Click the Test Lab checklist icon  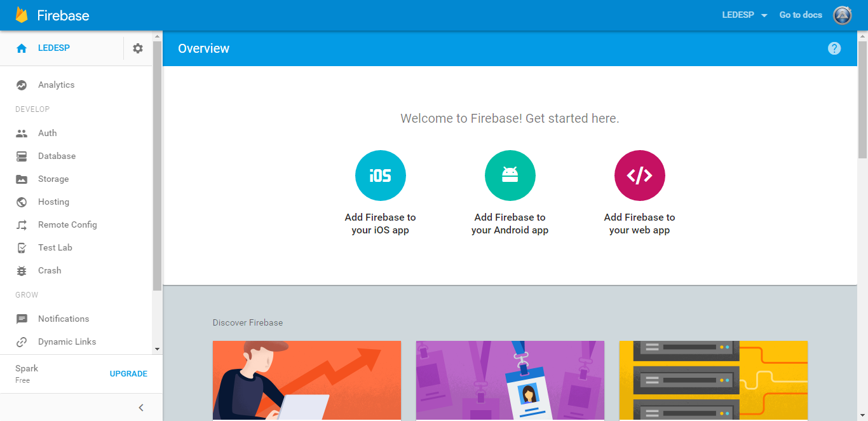click(22, 247)
